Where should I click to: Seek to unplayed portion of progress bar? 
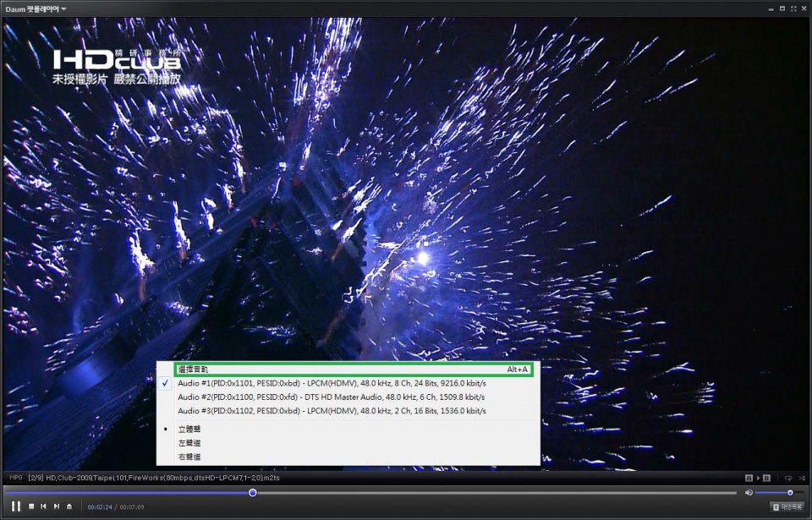[x=497, y=493]
